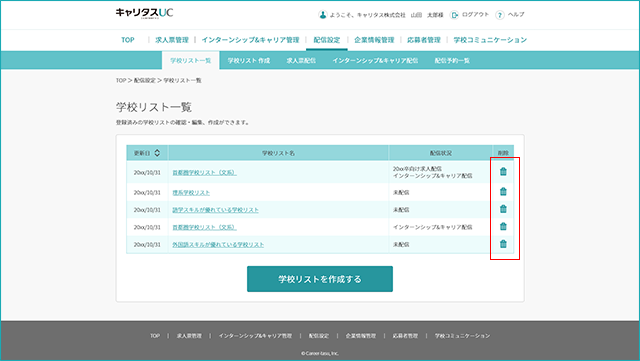Open the 配信予約一覧 tab
Image resolution: width=640 pixels, height=361 pixels.
[452, 60]
